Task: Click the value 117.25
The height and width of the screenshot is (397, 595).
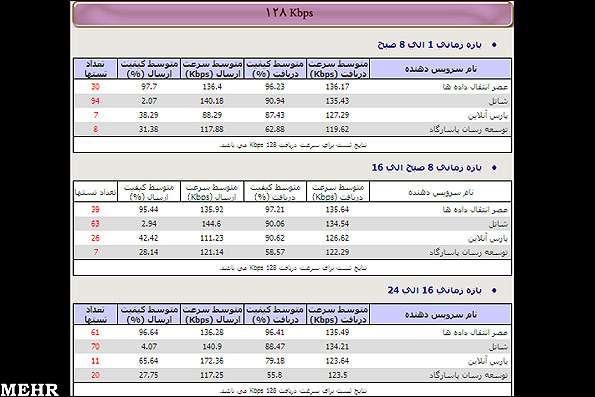Action: (212, 375)
